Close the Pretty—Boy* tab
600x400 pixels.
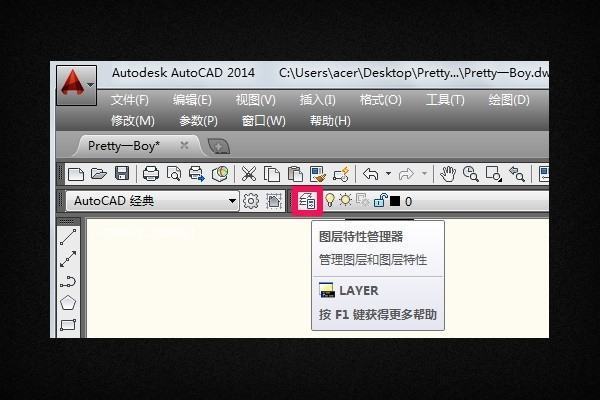click(x=184, y=145)
